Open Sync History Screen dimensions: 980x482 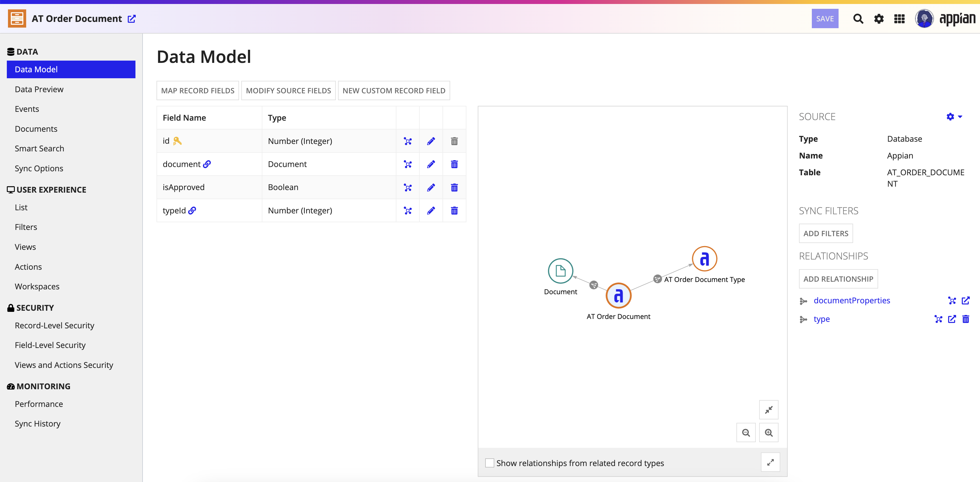coord(38,424)
